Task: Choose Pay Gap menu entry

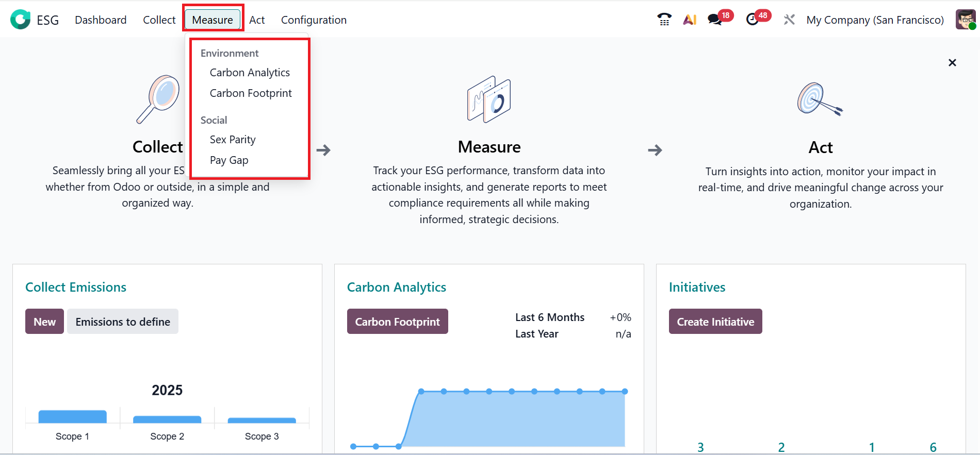Action: pos(229,160)
